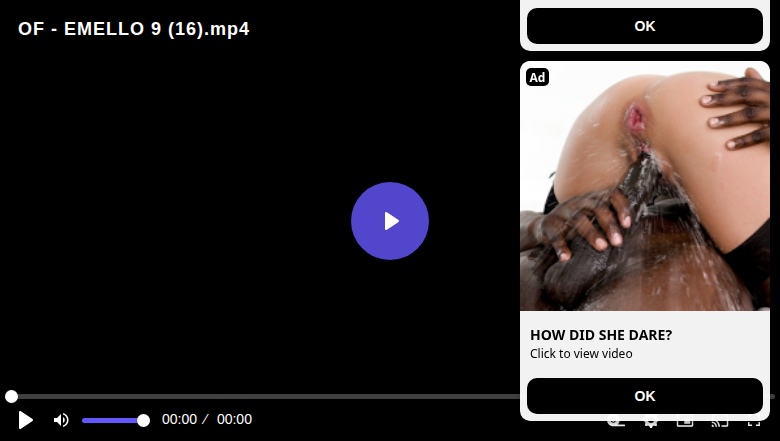
Task: Click the 'Click to view video' text
Action: click(581, 353)
